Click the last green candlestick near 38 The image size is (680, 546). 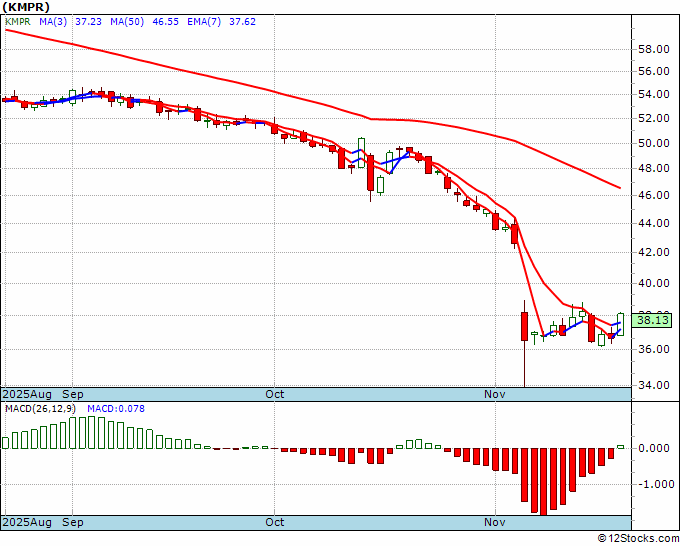click(x=621, y=324)
